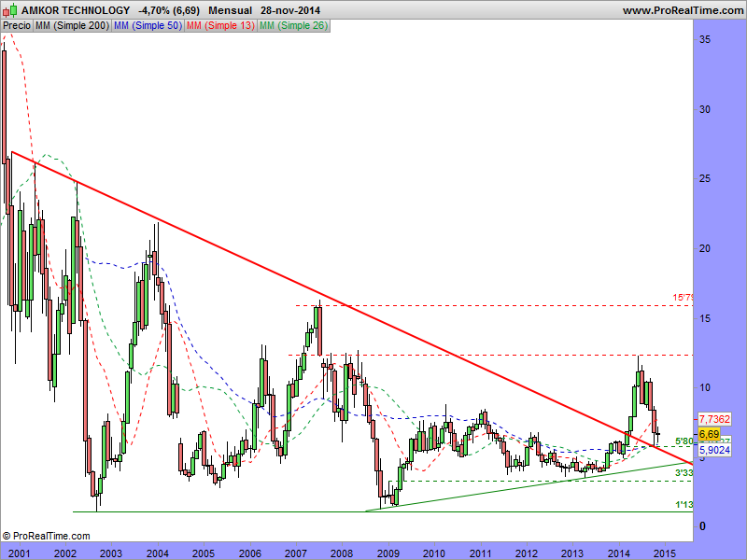This screenshot has height=560, width=747.
Task: Select the MM (Simple 200) legend tab
Action: 72,26
